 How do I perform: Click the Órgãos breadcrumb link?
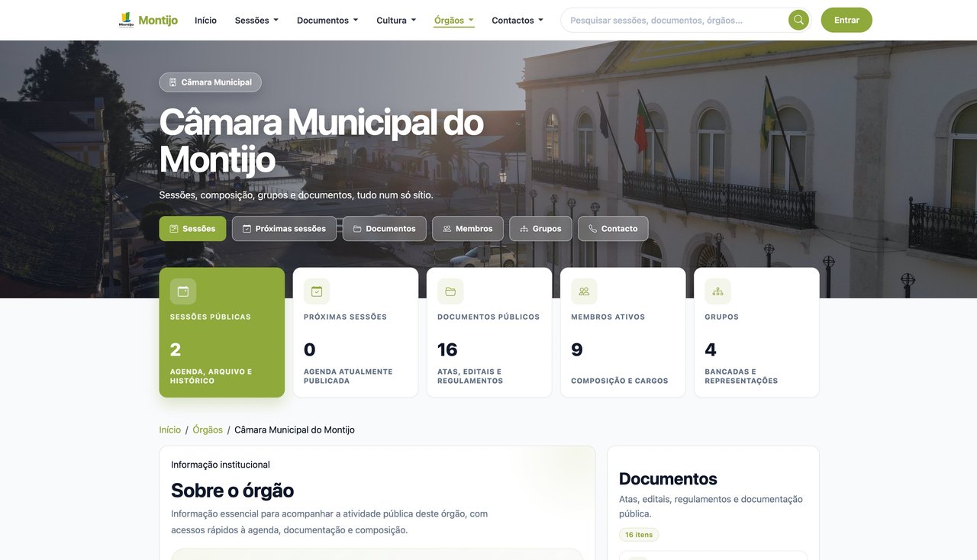point(208,430)
